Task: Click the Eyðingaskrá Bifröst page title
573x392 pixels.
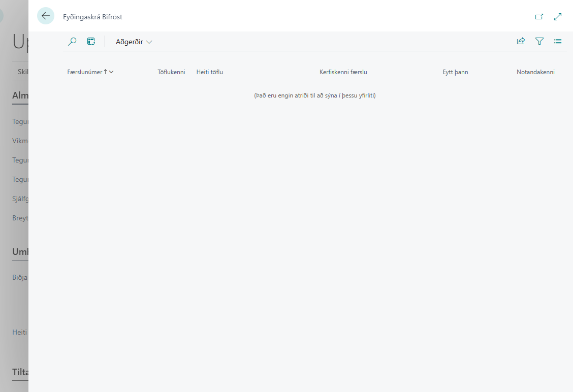Action: point(92,17)
